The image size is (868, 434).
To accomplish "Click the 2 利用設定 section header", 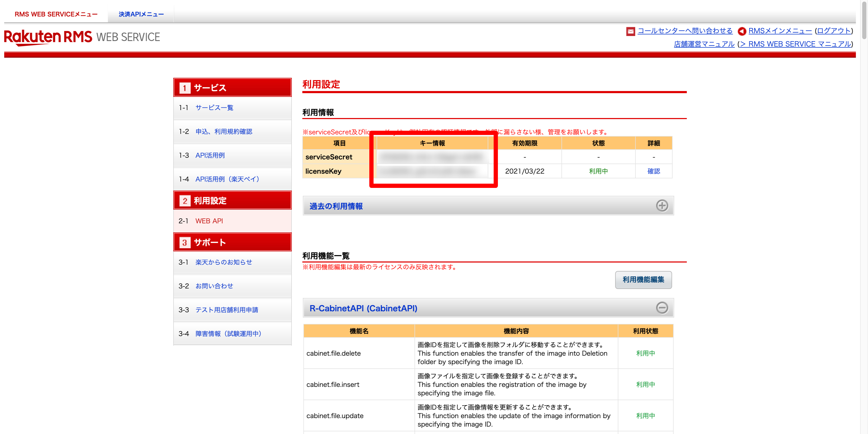I will tap(232, 201).
